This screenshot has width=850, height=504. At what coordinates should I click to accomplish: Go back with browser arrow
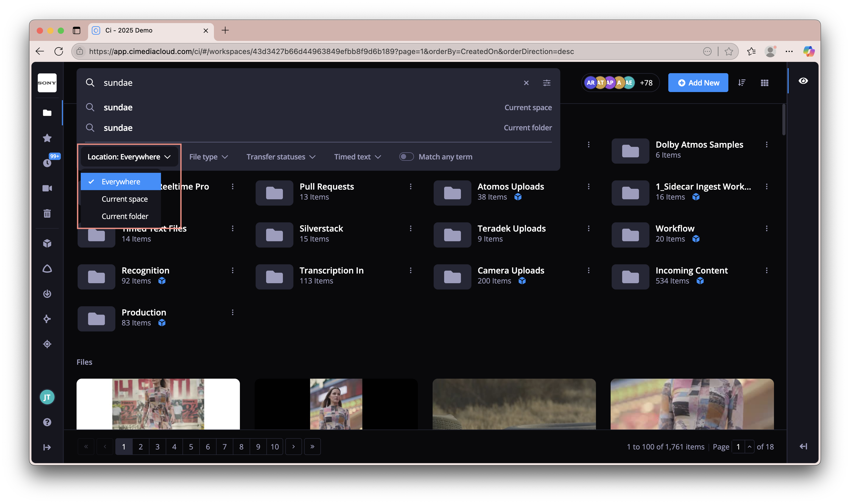pyautogui.click(x=40, y=51)
